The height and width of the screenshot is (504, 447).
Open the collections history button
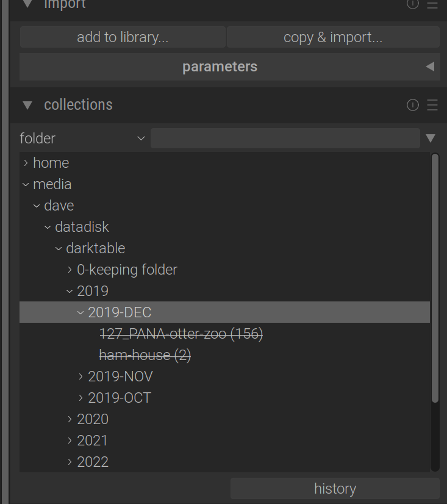tap(335, 489)
